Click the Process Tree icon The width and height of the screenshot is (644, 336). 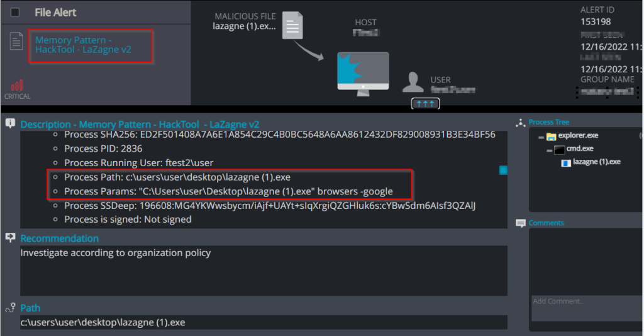click(x=521, y=123)
